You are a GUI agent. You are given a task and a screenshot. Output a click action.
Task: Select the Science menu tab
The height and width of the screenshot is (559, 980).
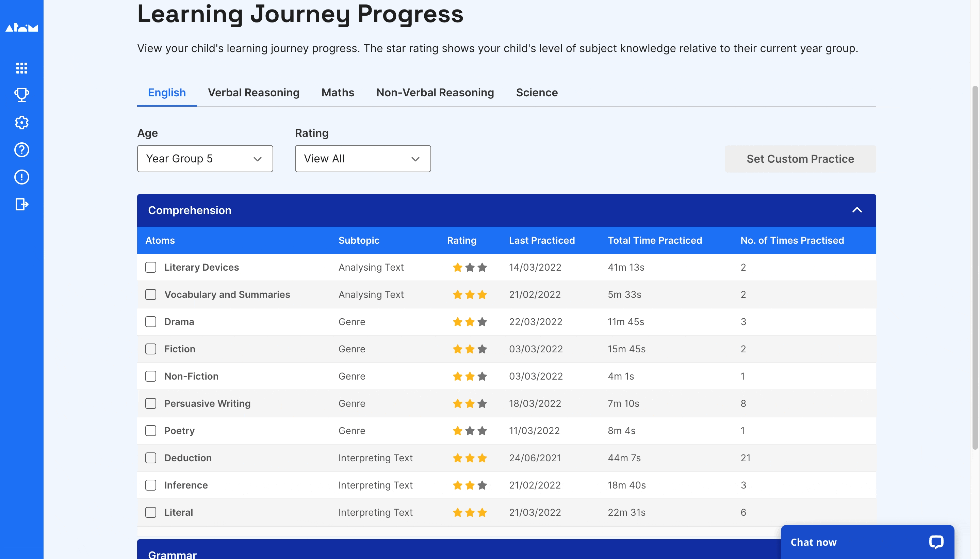click(536, 92)
